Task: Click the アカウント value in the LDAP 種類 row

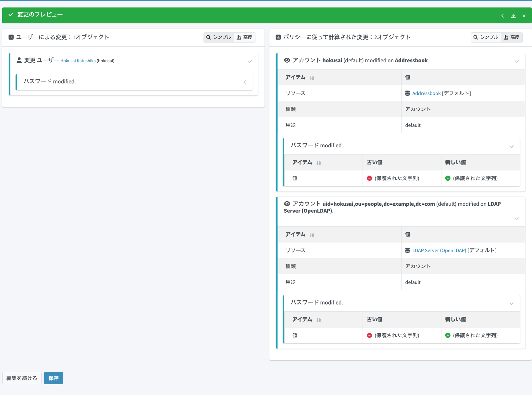Action: click(418, 266)
